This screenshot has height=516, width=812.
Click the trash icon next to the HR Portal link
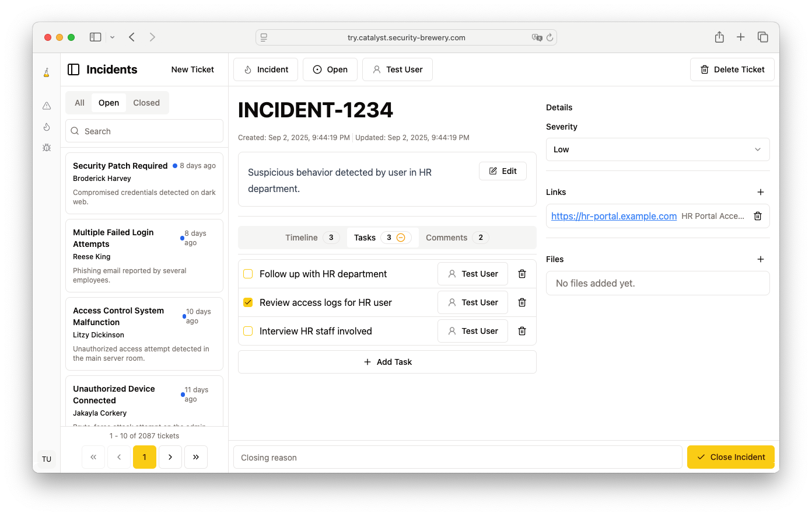point(757,215)
